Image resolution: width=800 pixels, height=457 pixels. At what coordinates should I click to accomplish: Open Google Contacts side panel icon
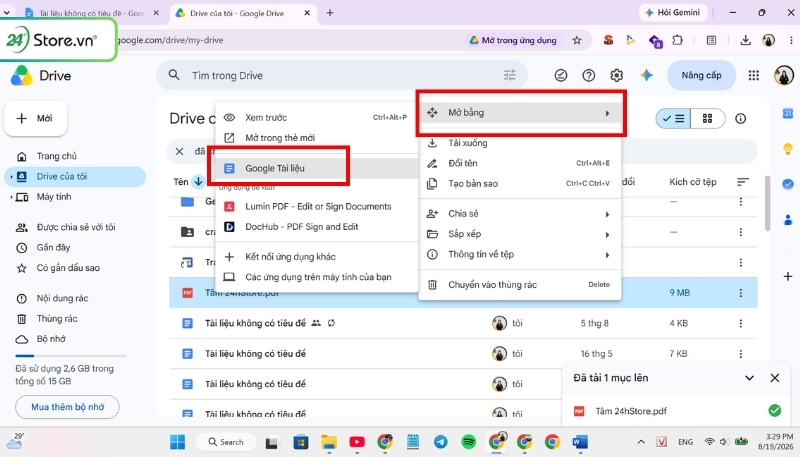click(788, 220)
